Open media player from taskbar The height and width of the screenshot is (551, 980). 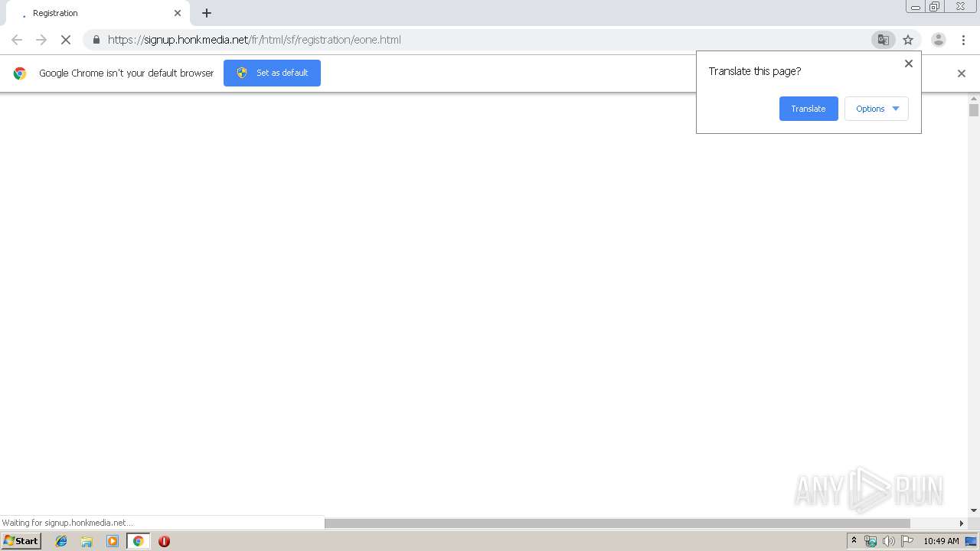coord(113,541)
